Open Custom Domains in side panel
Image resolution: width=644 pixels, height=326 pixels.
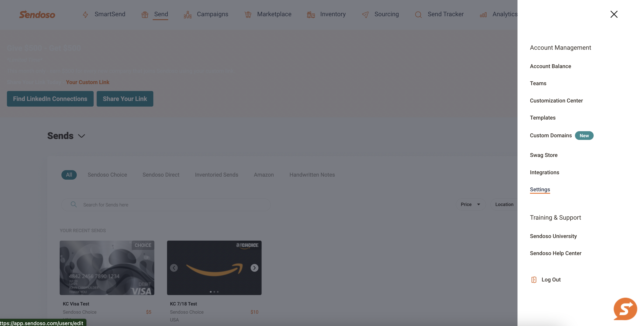(551, 135)
